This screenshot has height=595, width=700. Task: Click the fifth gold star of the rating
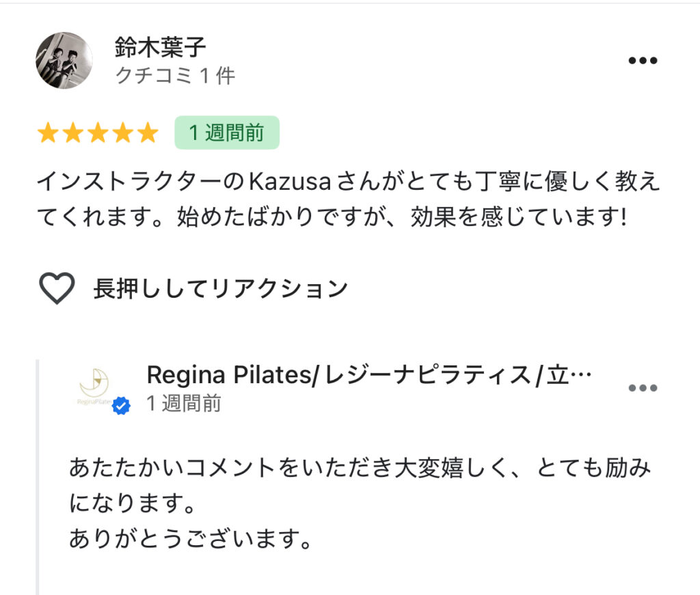[148, 133]
